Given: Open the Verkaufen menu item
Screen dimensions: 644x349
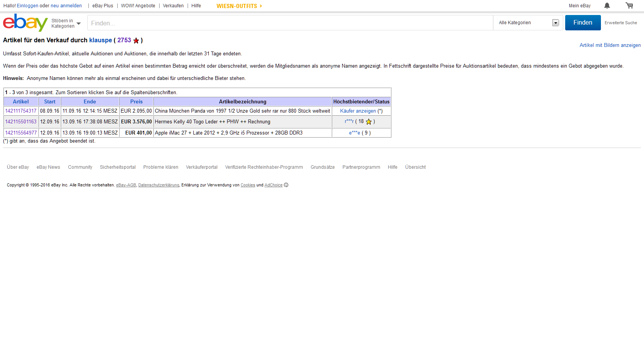Looking at the screenshot, I should (x=173, y=6).
